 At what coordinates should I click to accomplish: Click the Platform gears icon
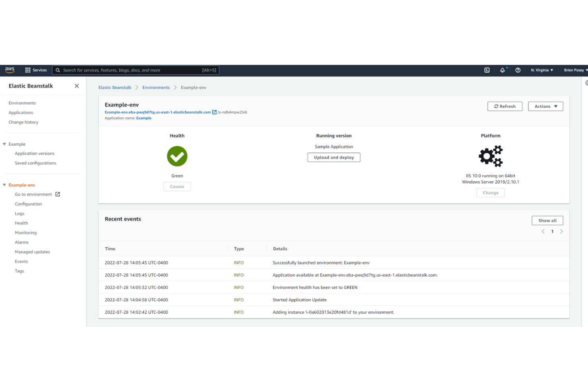[x=490, y=156]
